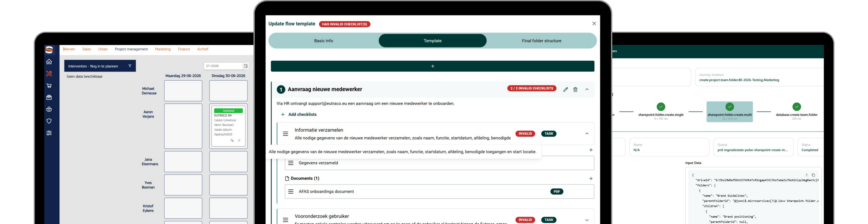Image resolution: width=868 pixels, height=224 pixels.
Task: Click the assign-user icon on EUTRACO NV card
Action: 232,140
